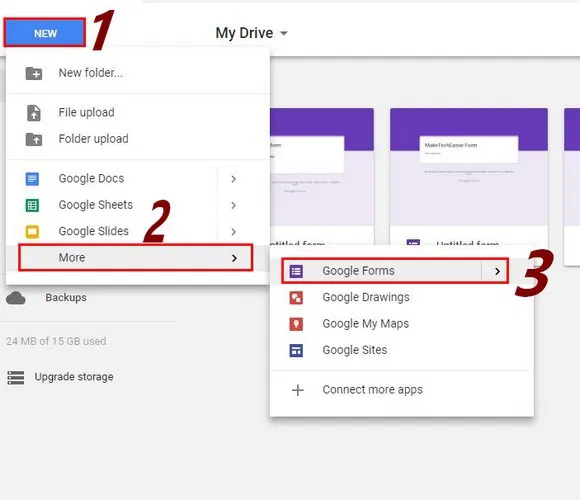
Task: Open Backups in the sidebar
Action: click(x=66, y=298)
